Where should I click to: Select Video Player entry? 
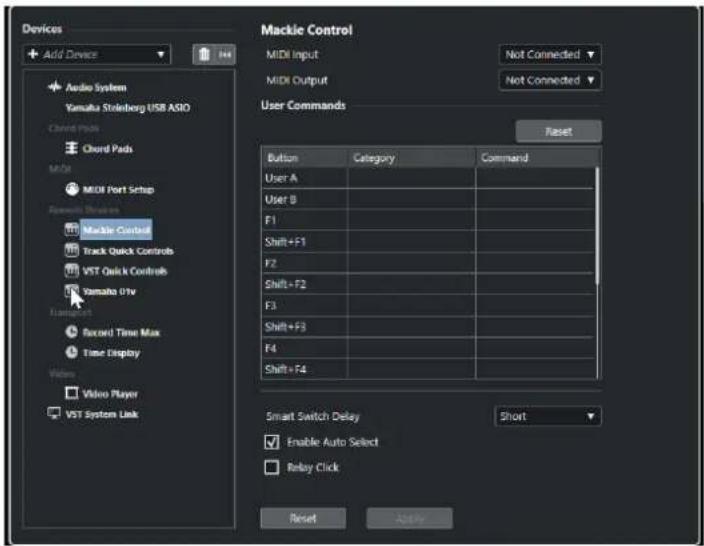click(110, 394)
